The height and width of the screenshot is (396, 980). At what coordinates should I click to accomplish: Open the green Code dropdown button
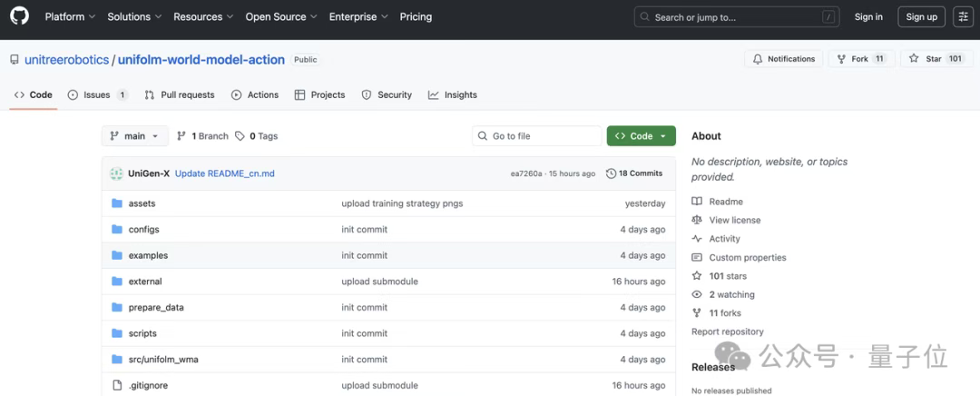coord(641,136)
